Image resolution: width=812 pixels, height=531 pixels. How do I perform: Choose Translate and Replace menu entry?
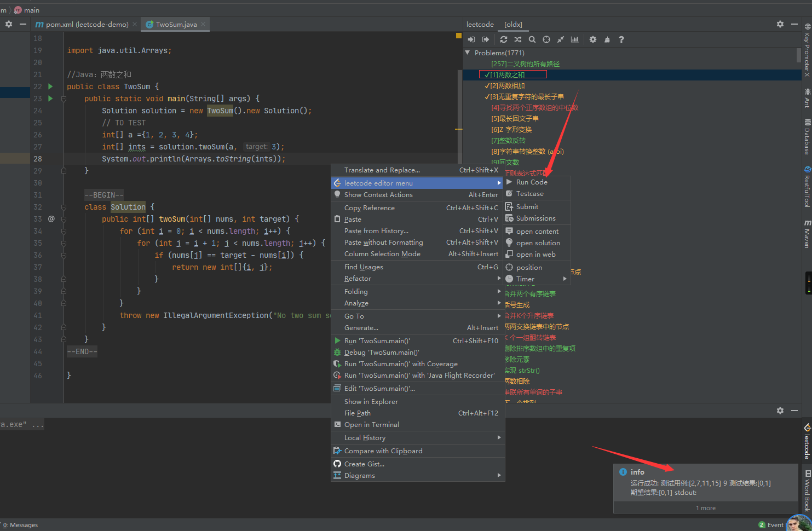point(418,170)
